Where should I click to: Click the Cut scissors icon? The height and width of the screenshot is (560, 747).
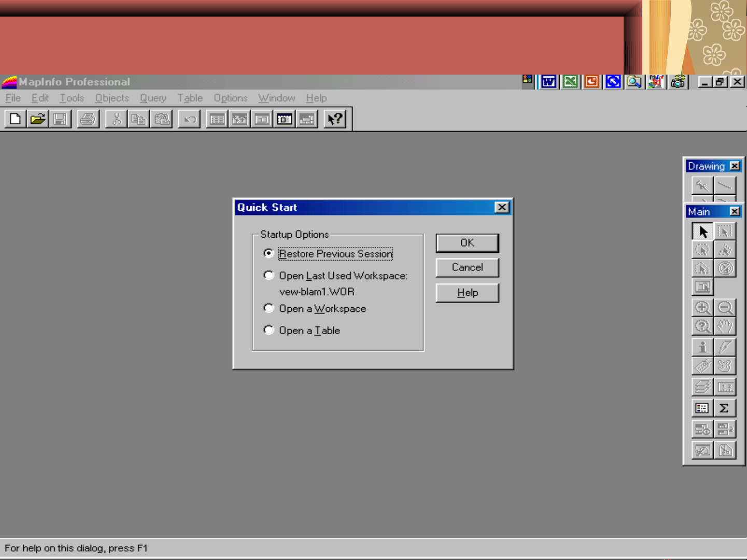117,119
